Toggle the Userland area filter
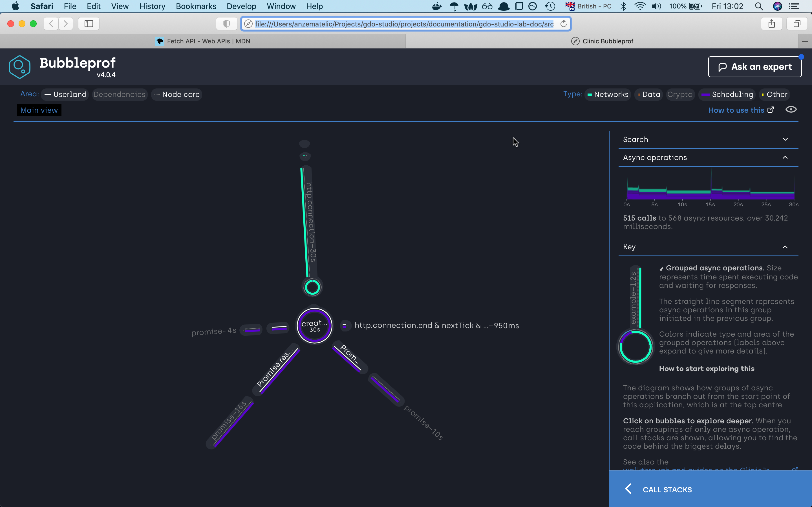The width and height of the screenshot is (812, 507). [66, 95]
